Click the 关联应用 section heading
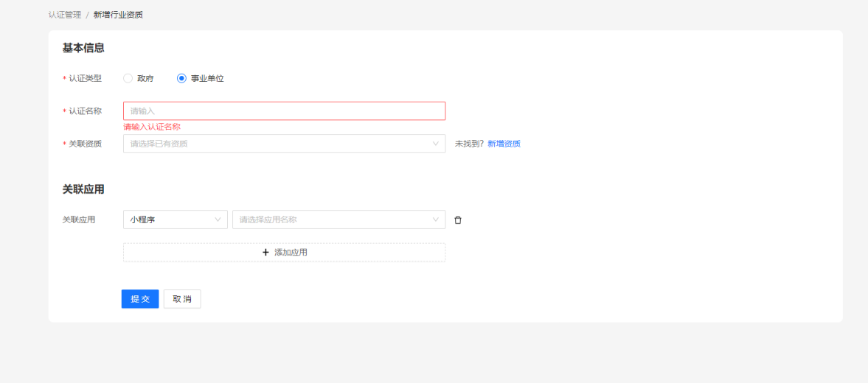The image size is (868, 383). 83,189
